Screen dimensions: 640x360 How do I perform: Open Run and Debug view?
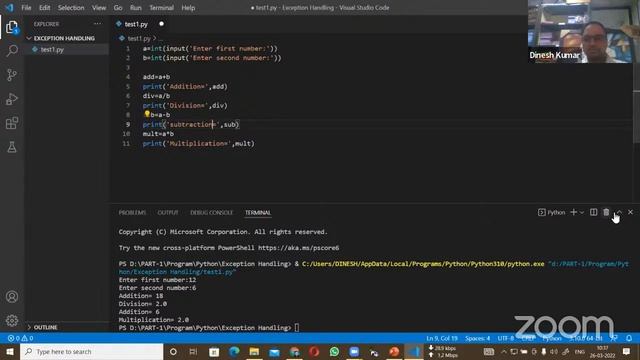click(12, 99)
